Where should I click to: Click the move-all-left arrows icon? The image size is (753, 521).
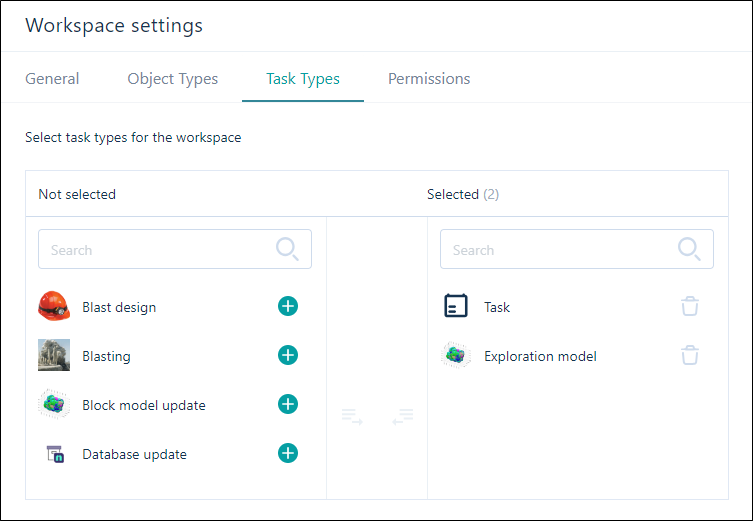[402, 416]
